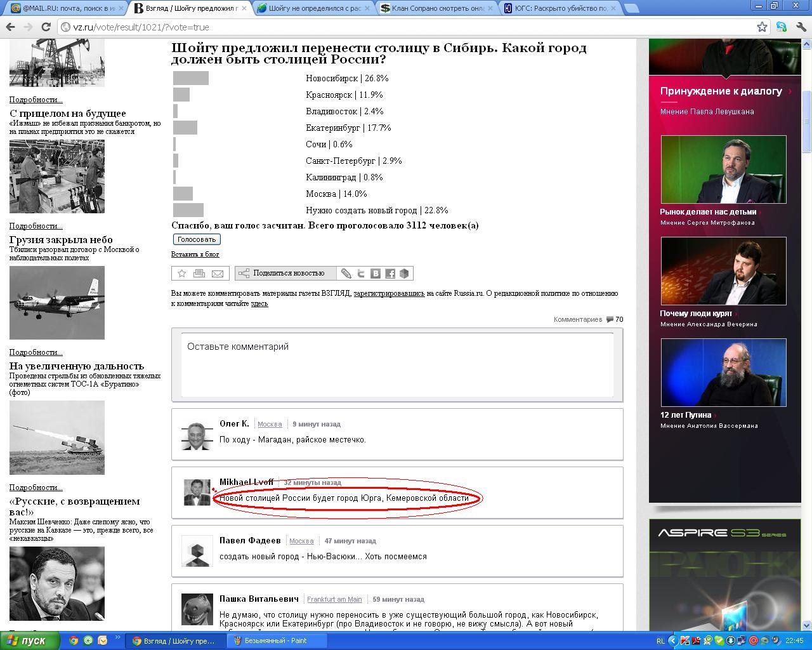Open the зарегистрировавшись registration link
This screenshot has height=650, width=812.
pos(389,293)
